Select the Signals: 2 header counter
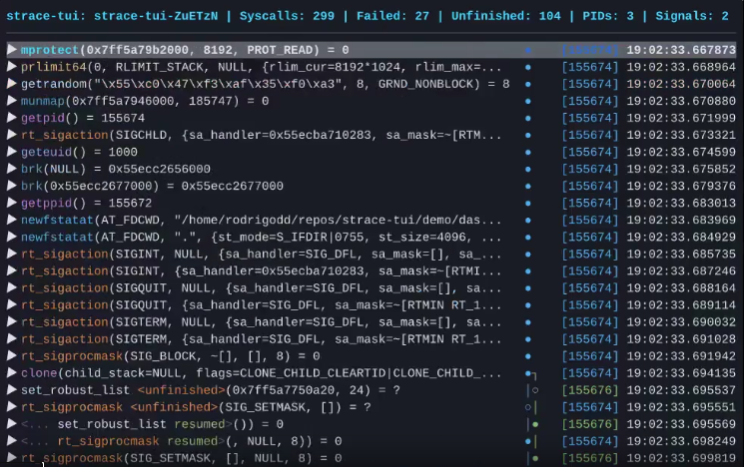This screenshot has height=467, width=744. tap(692, 16)
